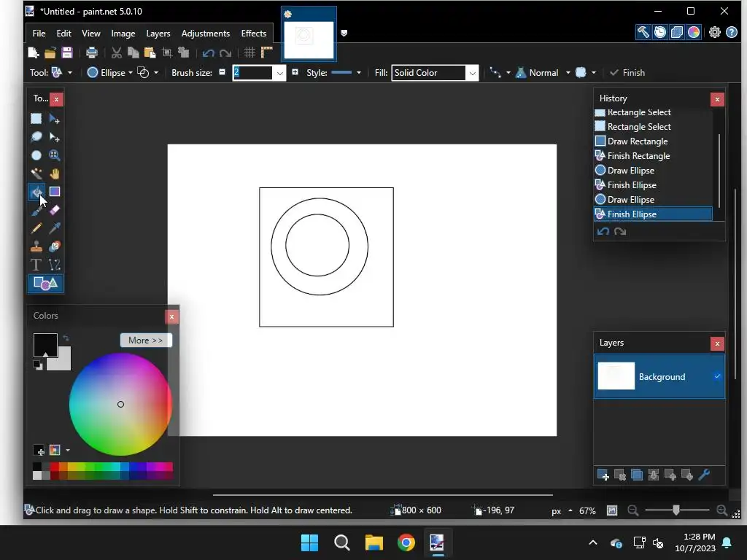The height and width of the screenshot is (560, 747).
Task: Open the Ellipse shape type dropdown
Action: [110, 72]
